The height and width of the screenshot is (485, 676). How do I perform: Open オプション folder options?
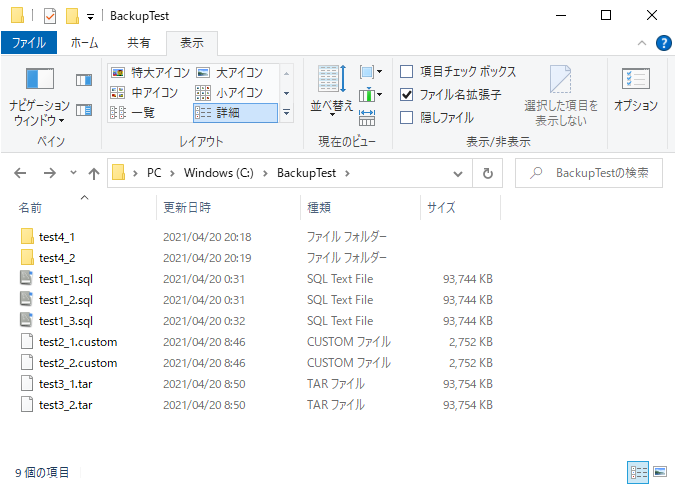click(x=636, y=90)
